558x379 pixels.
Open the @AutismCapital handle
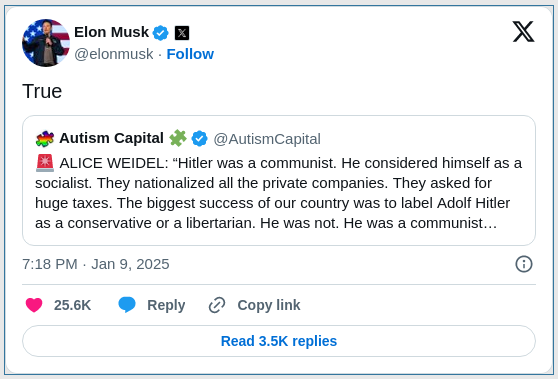[x=267, y=139]
